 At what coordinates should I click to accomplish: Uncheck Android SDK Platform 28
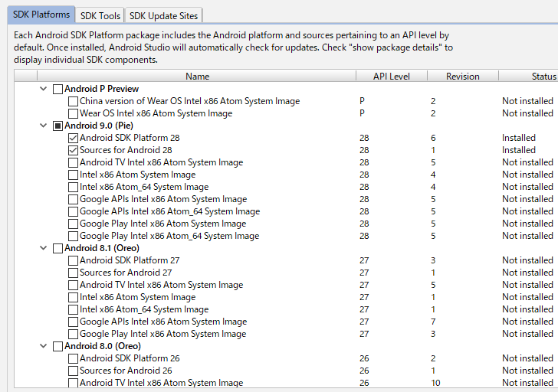73,138
